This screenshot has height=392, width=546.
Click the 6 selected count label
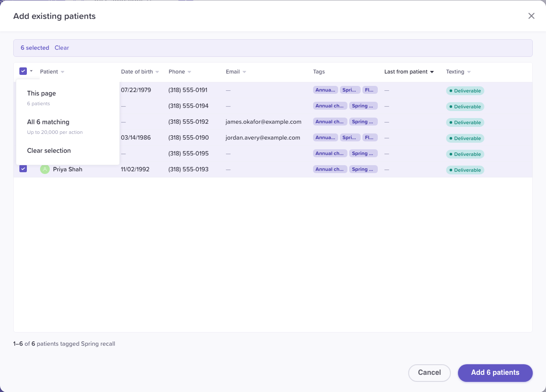35,48
